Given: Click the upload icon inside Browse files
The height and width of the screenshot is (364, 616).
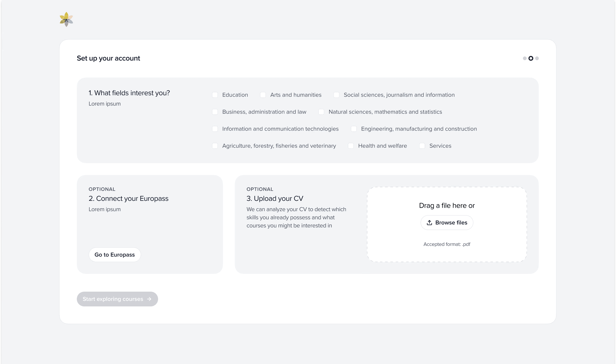Looking at the screenshot, I should coord(430,222).
